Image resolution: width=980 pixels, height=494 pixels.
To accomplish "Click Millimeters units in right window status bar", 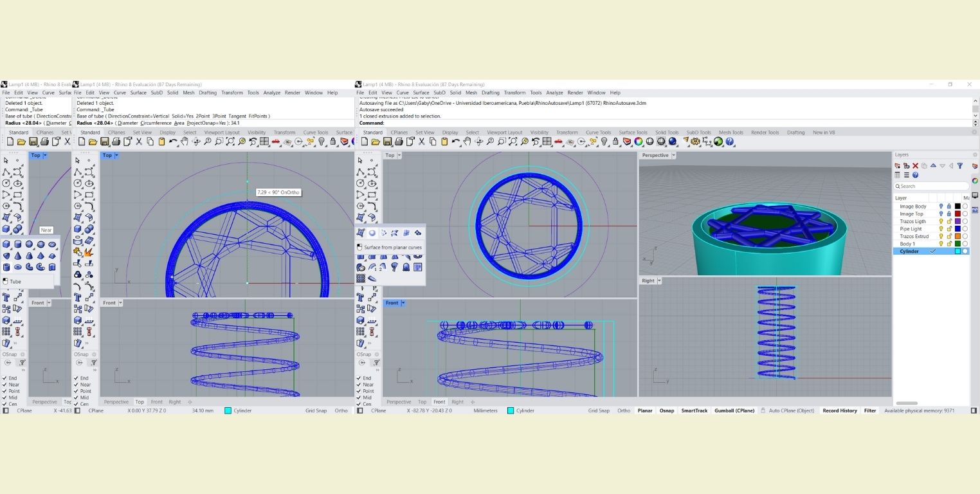I will 485,410.
